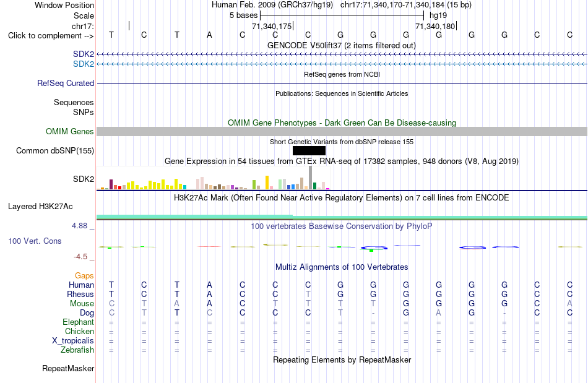Click the H3K27Ac Mark ENCODE track title
Viewport: 588px width, 383px height.
[x=342, y=198]
